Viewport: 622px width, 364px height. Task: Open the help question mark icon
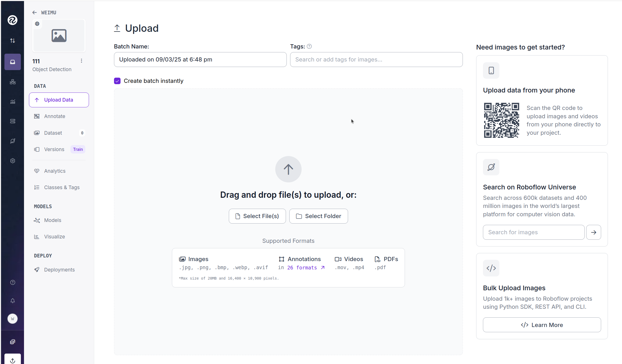tap(13, 282)
